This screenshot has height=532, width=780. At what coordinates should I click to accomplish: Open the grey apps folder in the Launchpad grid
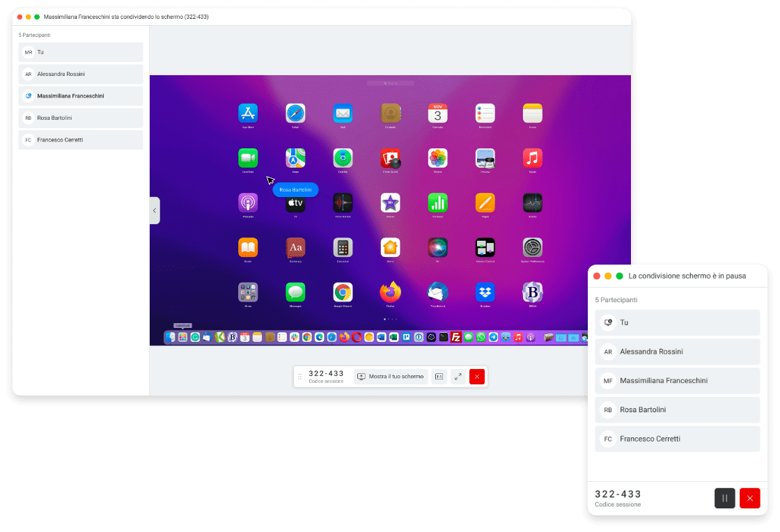pos(248,292)
